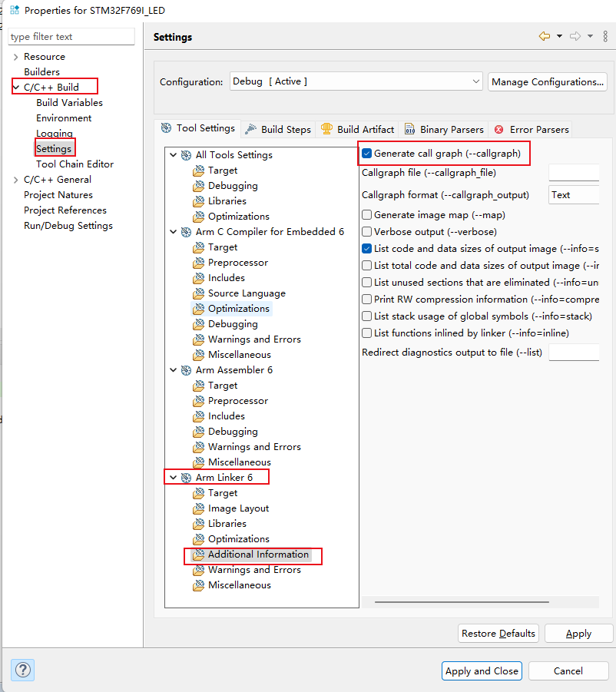Click the Manage Configurations button

pyautogui.click(x=548, y=81)
